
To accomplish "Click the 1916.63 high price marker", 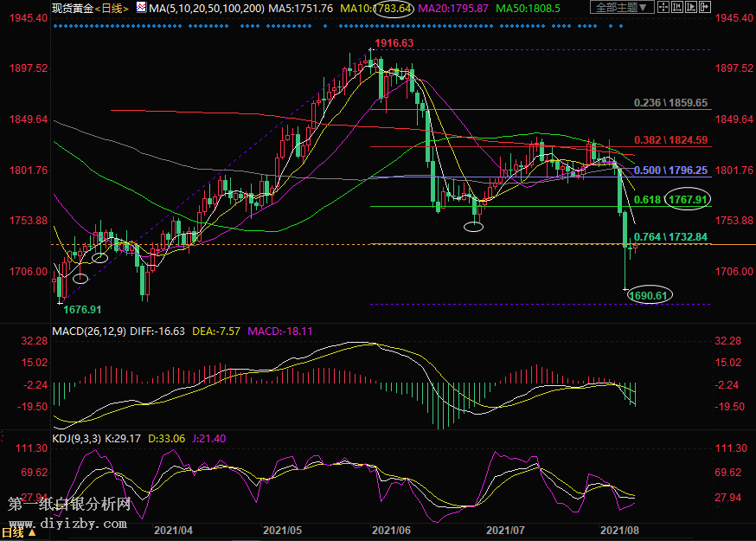I will (394, 42).
